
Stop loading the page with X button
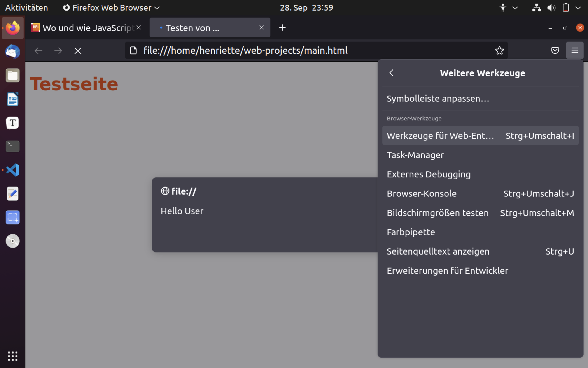pos(78,51)
